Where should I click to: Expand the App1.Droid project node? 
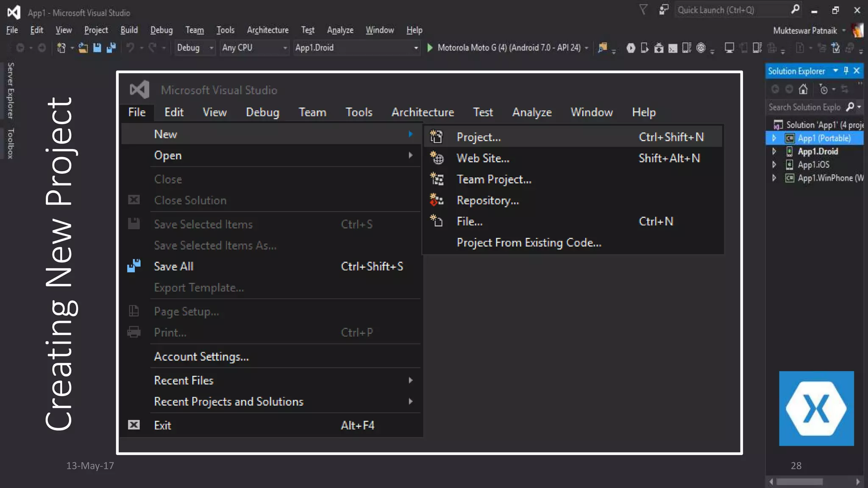[774, 151]
